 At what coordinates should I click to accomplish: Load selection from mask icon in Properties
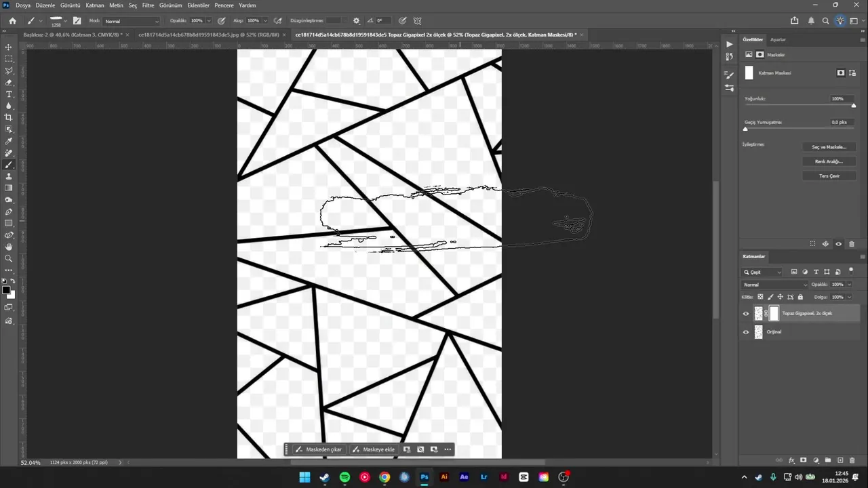[x=812, y=244]
